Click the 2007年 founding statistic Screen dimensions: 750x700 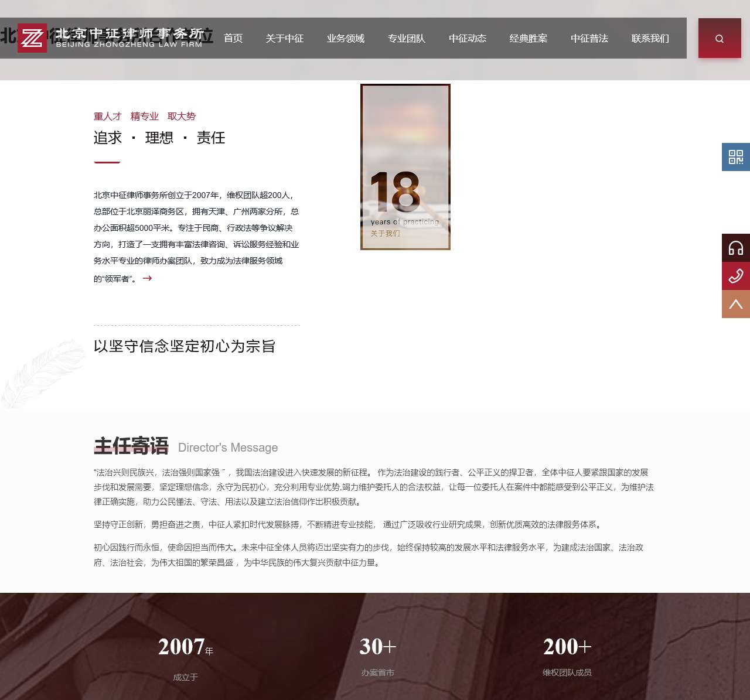pos(186,658)
